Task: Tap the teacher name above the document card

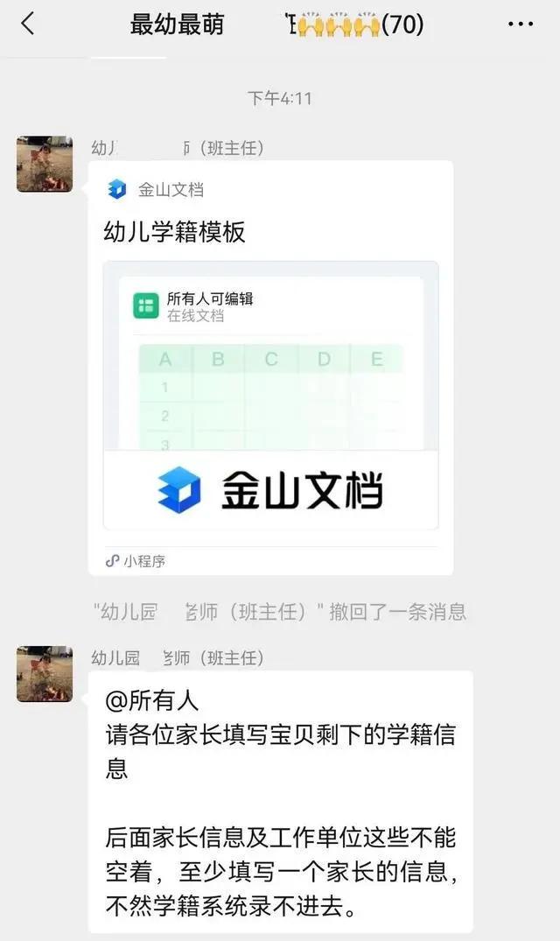Action: pos(178,148)
